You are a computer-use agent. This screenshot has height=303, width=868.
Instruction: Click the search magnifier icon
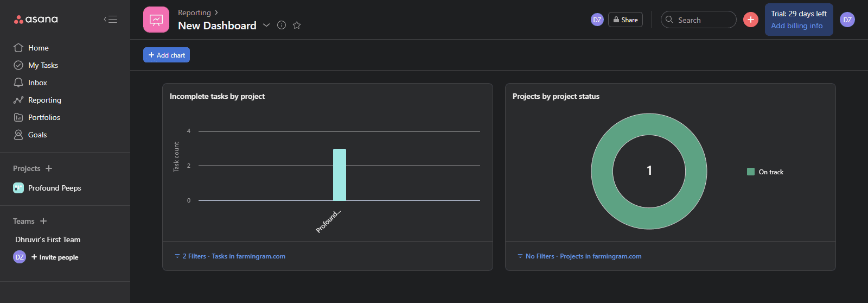tap(669, 20)
